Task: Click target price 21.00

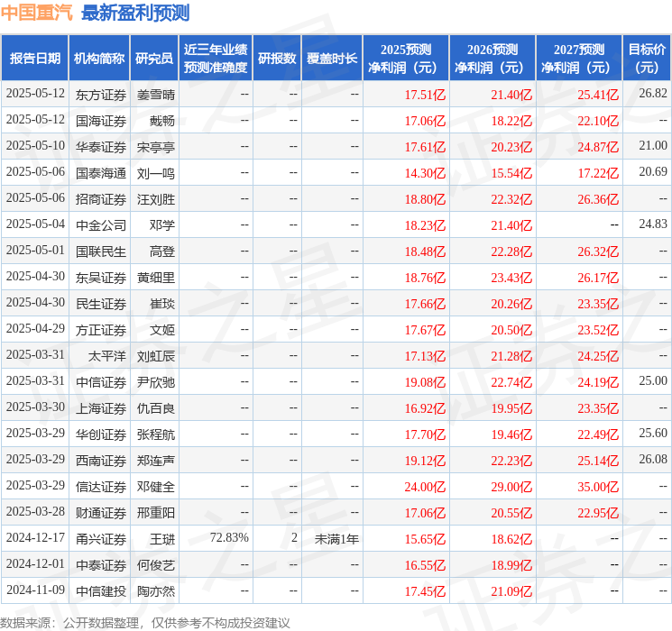Action: click(x=653, y=146)
